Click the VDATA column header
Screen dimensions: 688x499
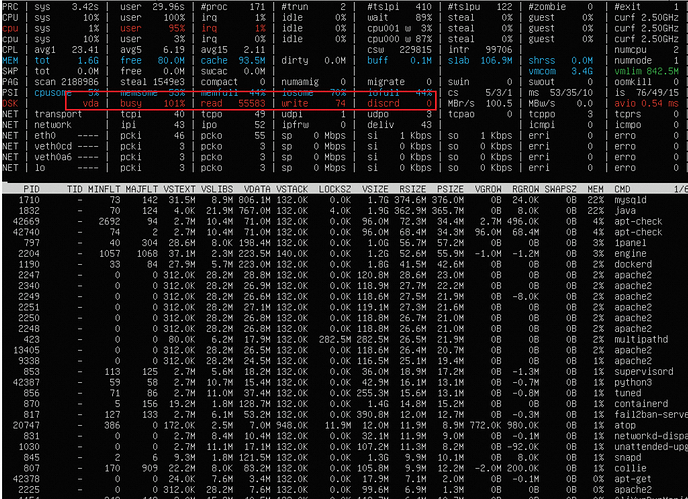tap(257, 189)
